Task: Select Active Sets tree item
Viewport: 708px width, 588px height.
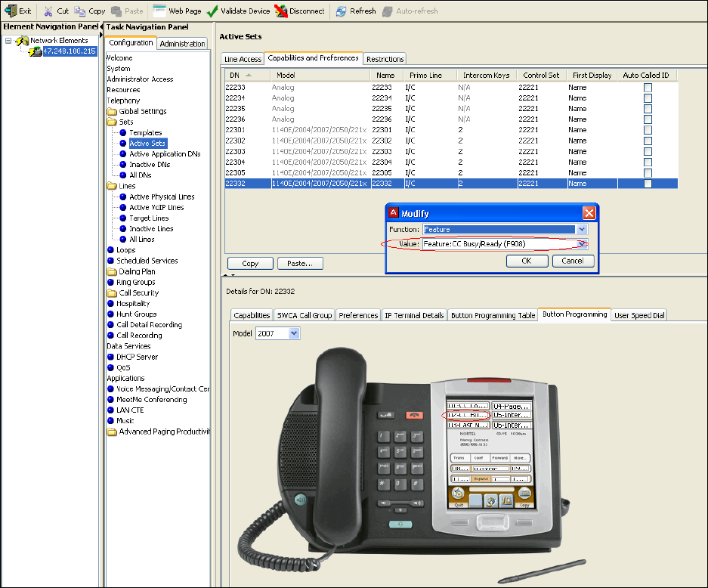Action: [147, 143]
